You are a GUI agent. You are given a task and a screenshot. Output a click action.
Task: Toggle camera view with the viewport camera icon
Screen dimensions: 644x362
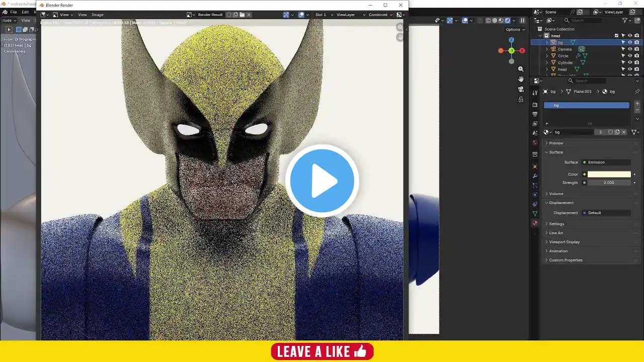(x=521, y=89)
